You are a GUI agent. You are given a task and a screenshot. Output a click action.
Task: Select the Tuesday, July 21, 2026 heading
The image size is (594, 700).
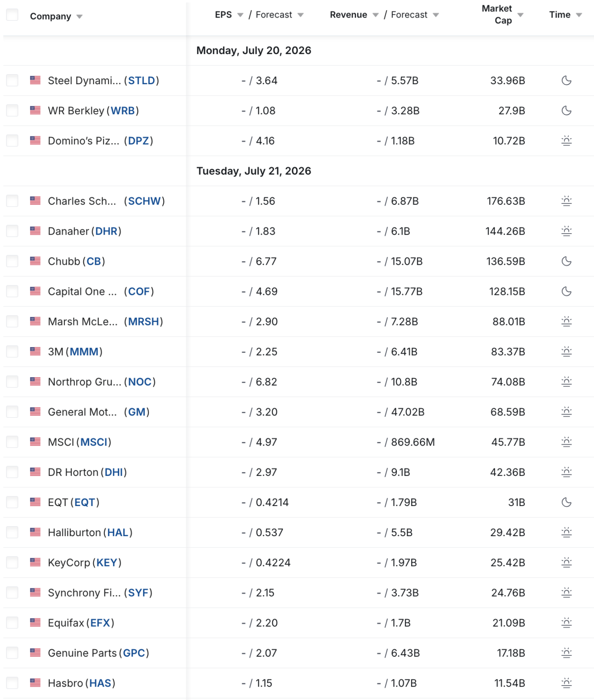point(254,171)
